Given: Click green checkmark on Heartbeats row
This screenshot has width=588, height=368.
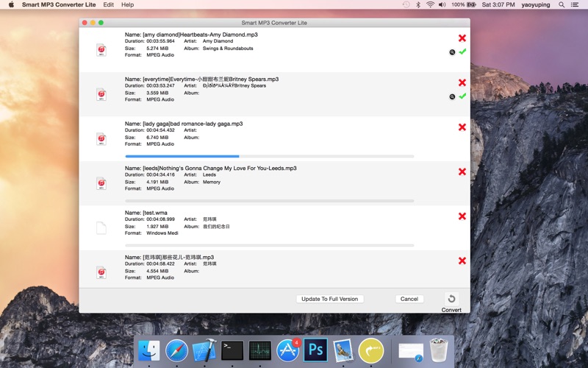Looking at the screenshot, I should coord(462,52).
